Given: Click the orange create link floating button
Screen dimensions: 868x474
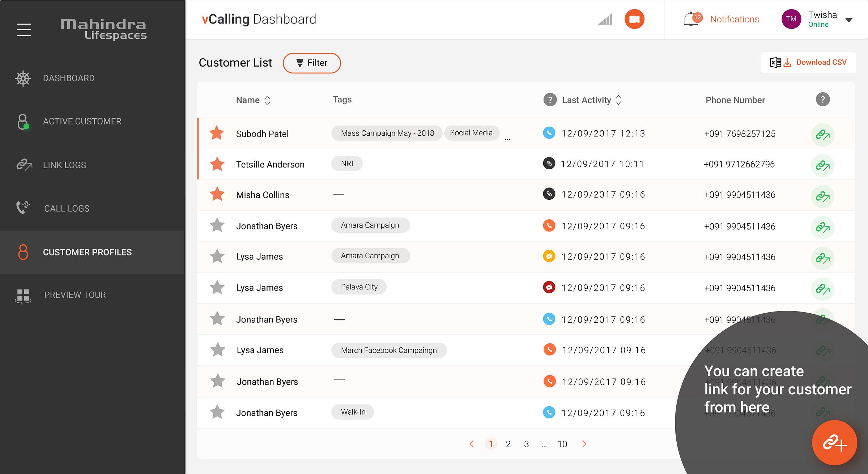Looking at the screenshot, I should [x=834, y=443].
